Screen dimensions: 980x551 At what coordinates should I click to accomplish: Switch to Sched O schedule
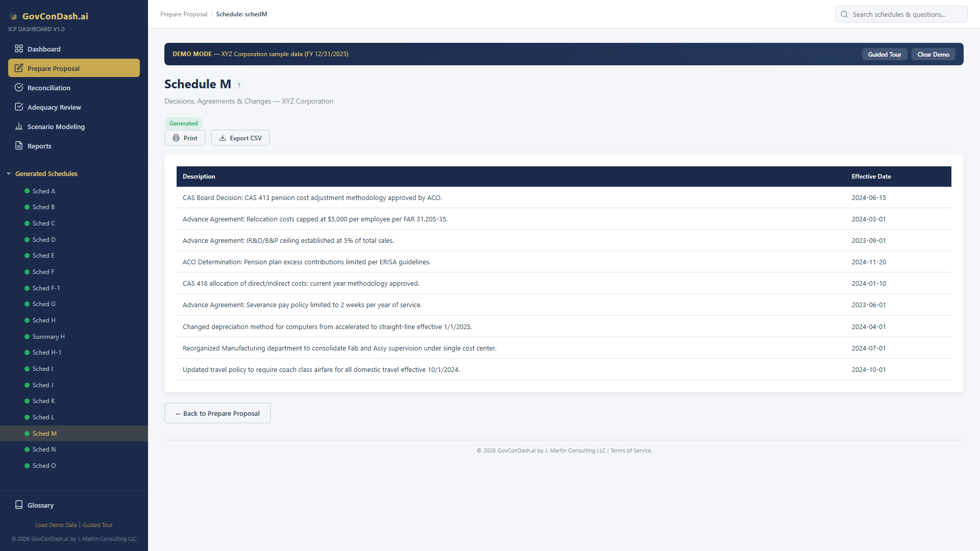43,465
